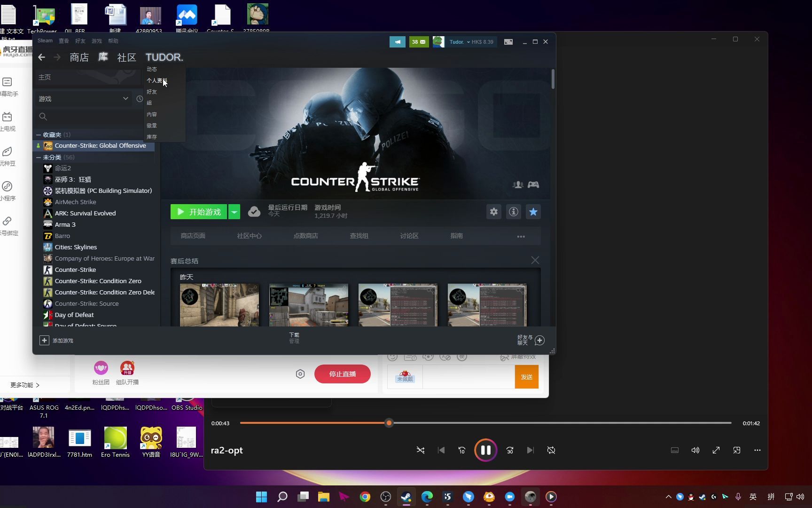Collapse the favorites category
Viewport: 812px width, 508px height.
click(x=39, y=135)
